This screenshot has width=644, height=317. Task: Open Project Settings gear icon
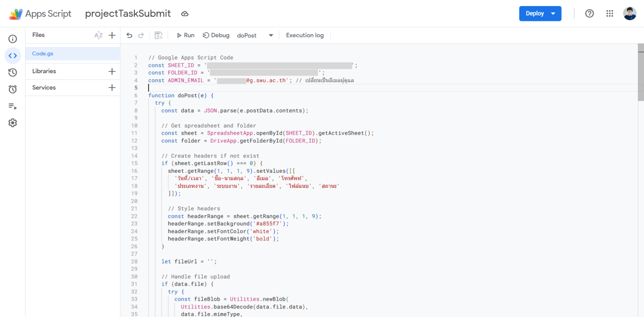(13, 123)
